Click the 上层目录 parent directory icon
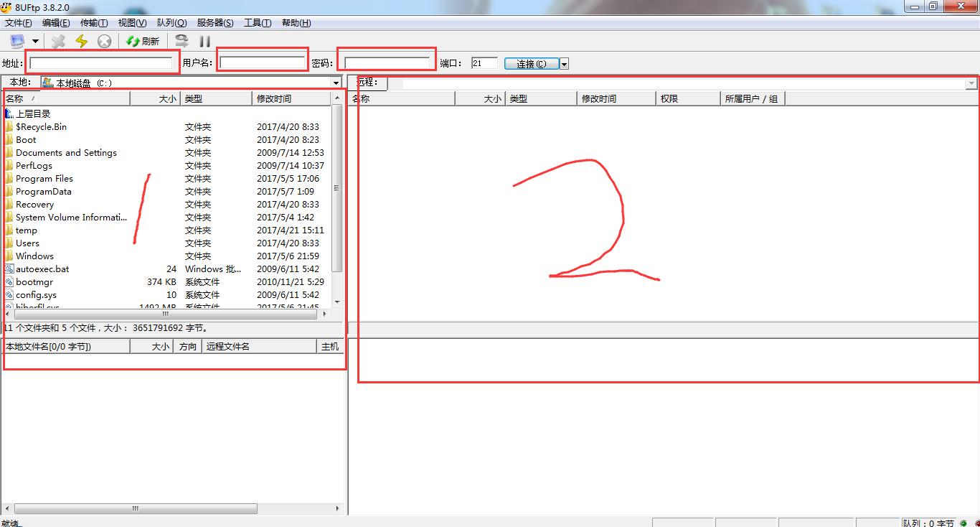The width and height of the screenshot is (980, 527). pos(9,114)
